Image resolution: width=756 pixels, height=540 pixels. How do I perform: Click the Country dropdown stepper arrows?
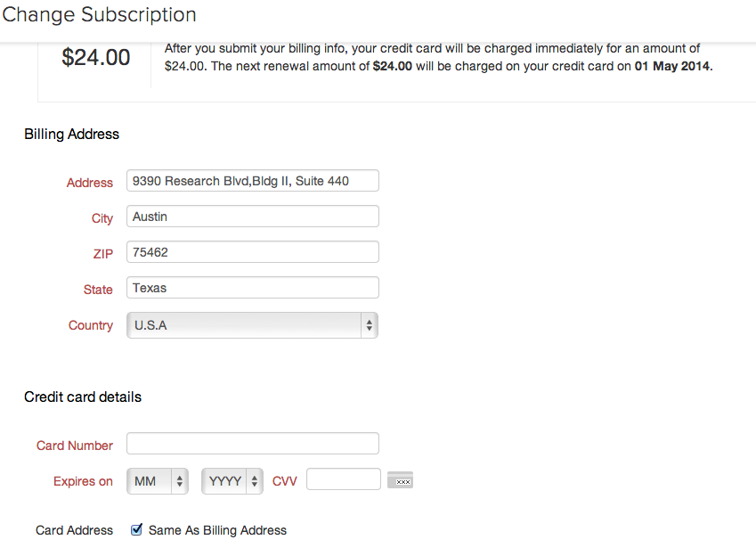[370, 325]
